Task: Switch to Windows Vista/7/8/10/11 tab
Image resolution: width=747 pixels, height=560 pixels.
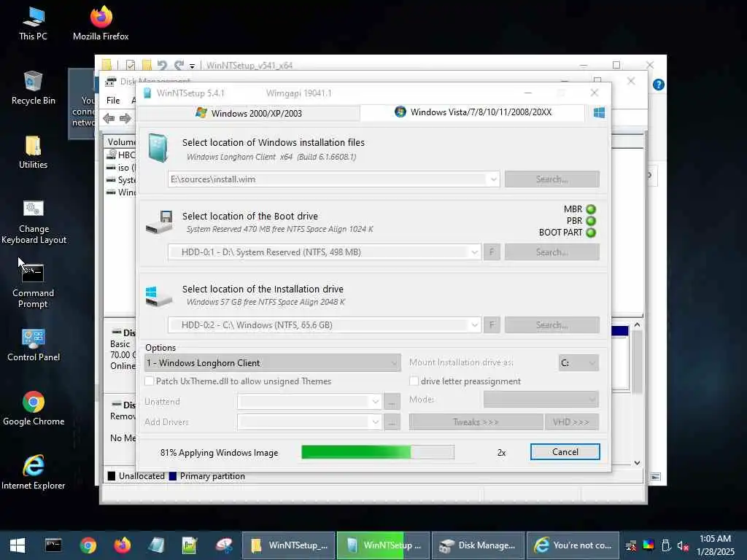Action: (473, 112)
